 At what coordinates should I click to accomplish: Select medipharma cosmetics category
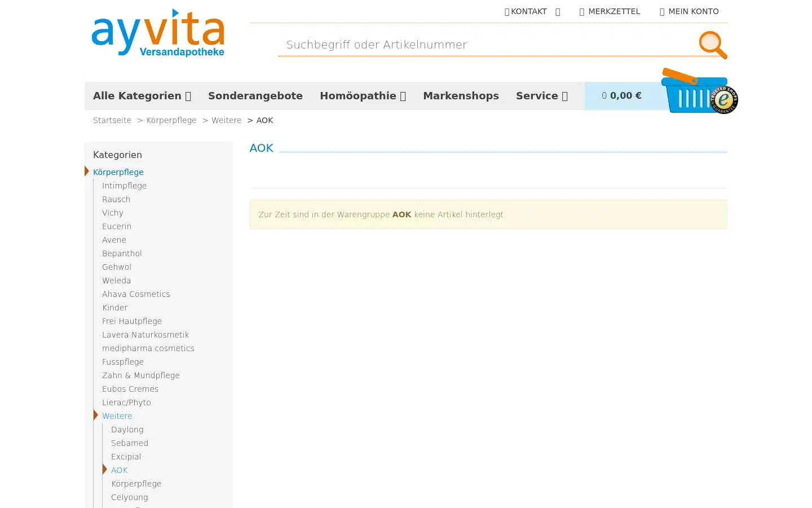point(148,348)
